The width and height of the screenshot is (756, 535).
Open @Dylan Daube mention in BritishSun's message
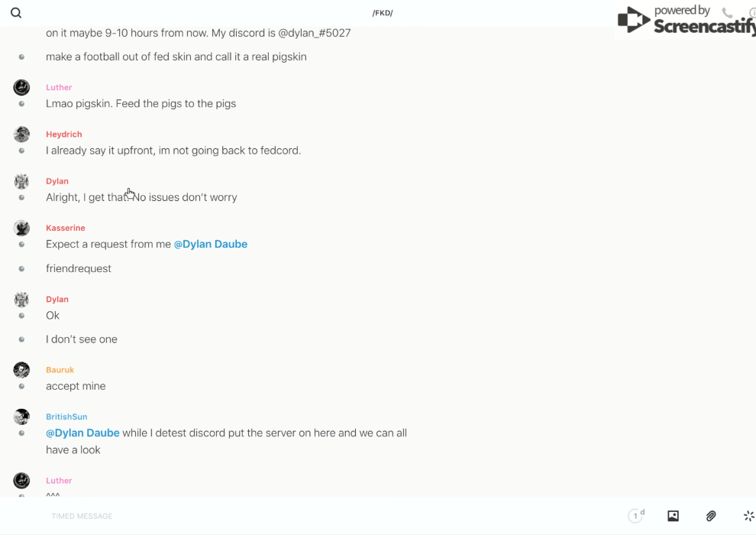(x=82, y=433)
